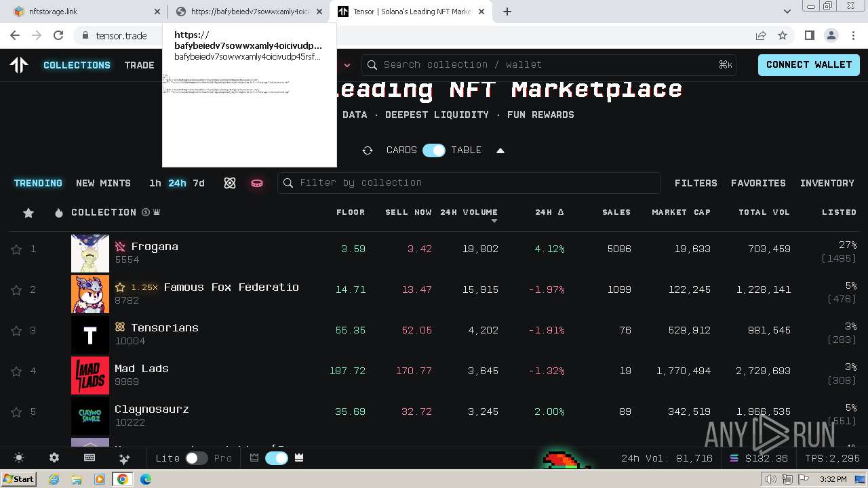The width and height of the screenshot is (868, 488).
Task: Toggle the CARDS / TABLE view switch
Action: point(434,150)
